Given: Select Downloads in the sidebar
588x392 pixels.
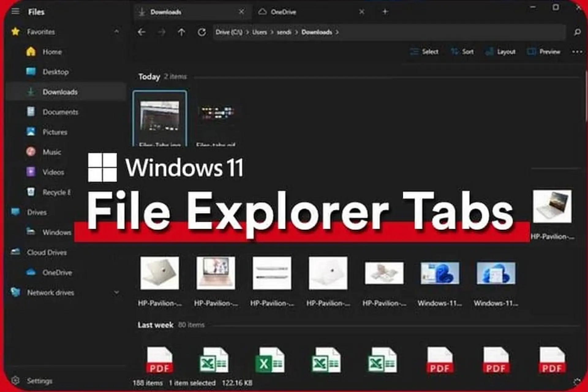Looking at the screenshot, I should click(66, 92).
